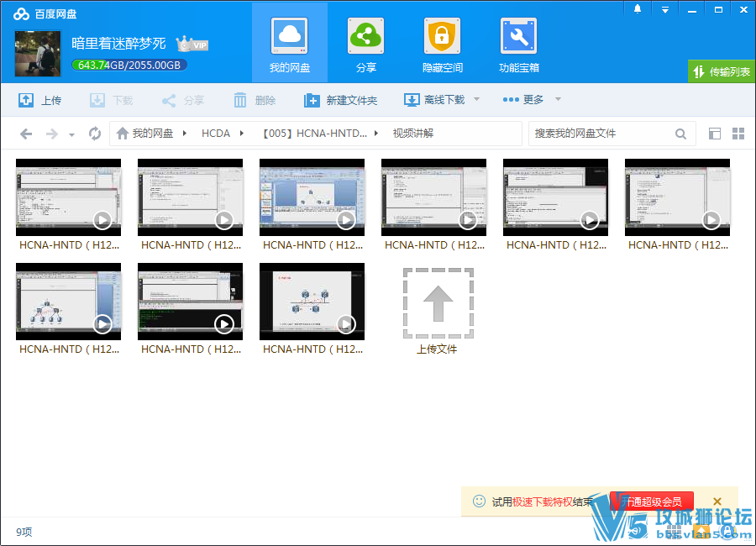Screen dimensions: 756x546
Task: Click the 上传 upload toolbar button
Action: click(x=40, y=100)
